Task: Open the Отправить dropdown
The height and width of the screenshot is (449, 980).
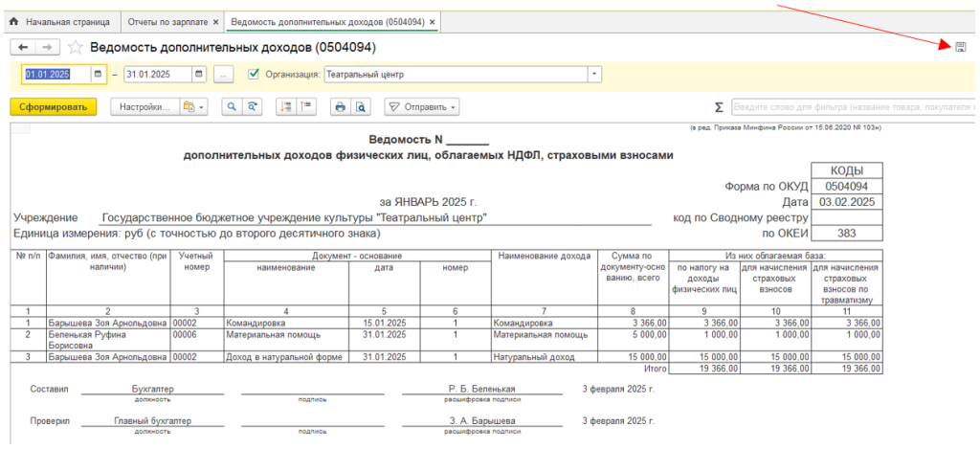Action: click(x=422, y=107)
